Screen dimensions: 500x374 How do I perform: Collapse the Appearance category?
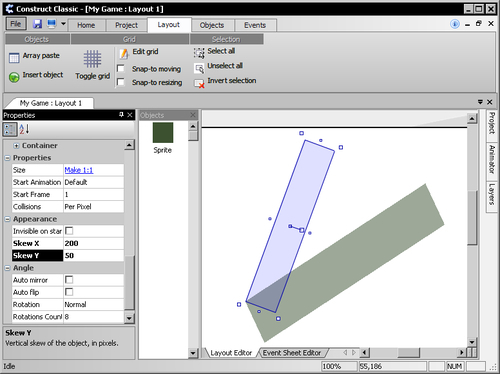click(7, 219)
